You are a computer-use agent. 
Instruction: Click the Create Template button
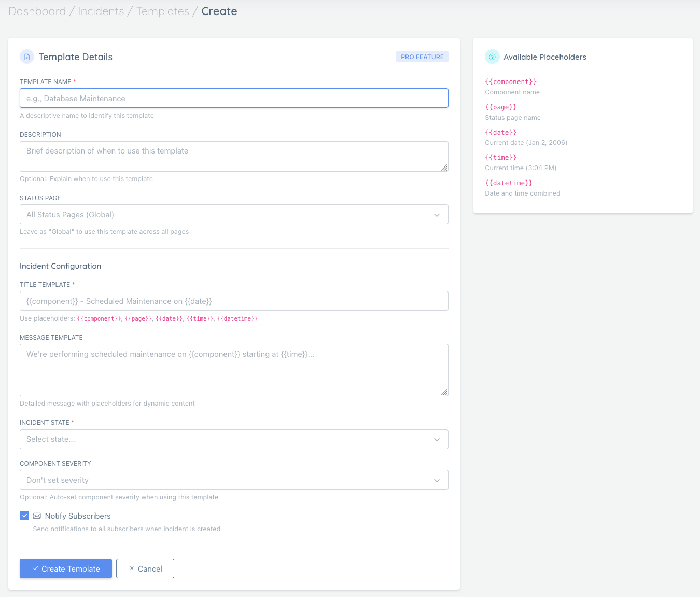(65, 568)
